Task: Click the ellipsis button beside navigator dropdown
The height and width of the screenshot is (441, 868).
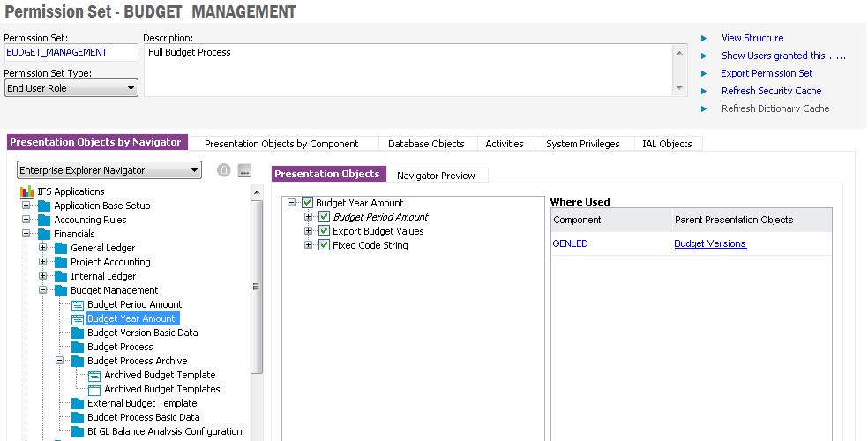Action: coord(244,170)
